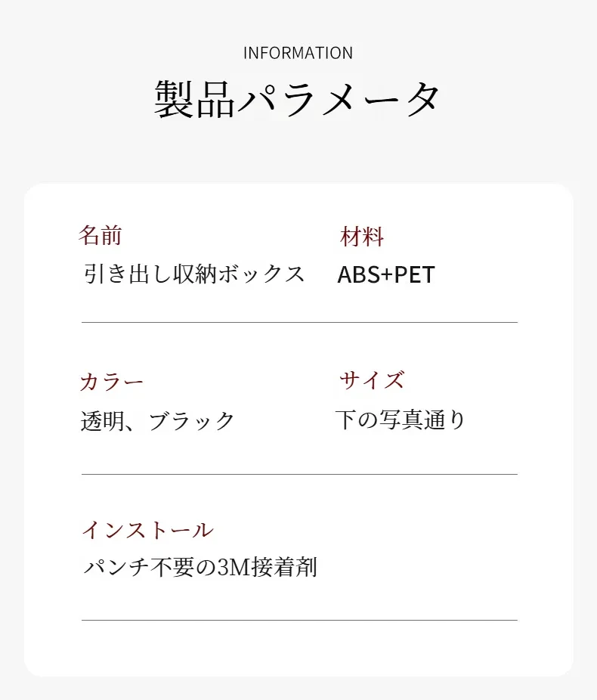Click the word ブラック in color row
Image resolution: width=597 pixels, height=700 pixels.
pos(191,420)
